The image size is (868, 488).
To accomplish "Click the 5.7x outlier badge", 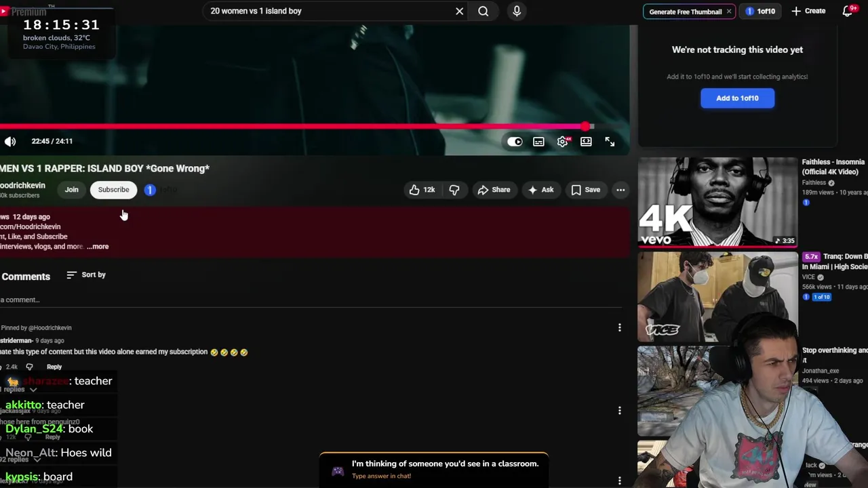I will tap(811, 257).
